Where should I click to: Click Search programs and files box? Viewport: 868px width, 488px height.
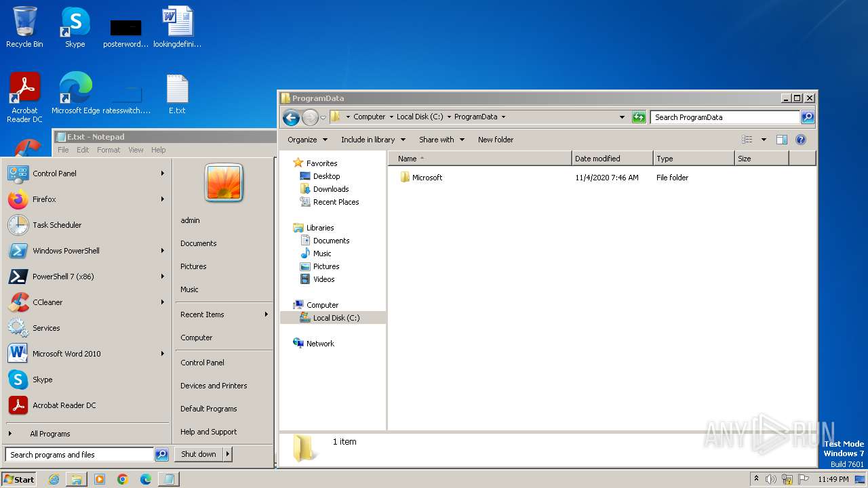click(79, 455)
